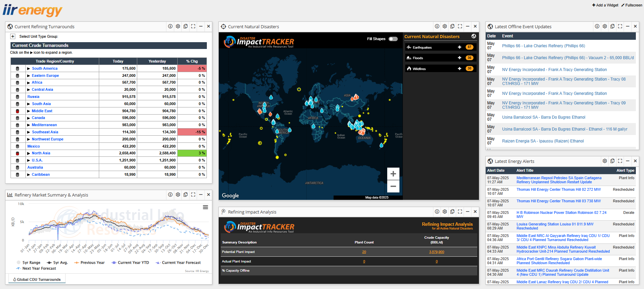The height and width of the screenshot is (289, 644).
Task: Open info icon in Refinery Market Summary widget
Action: 170,194
